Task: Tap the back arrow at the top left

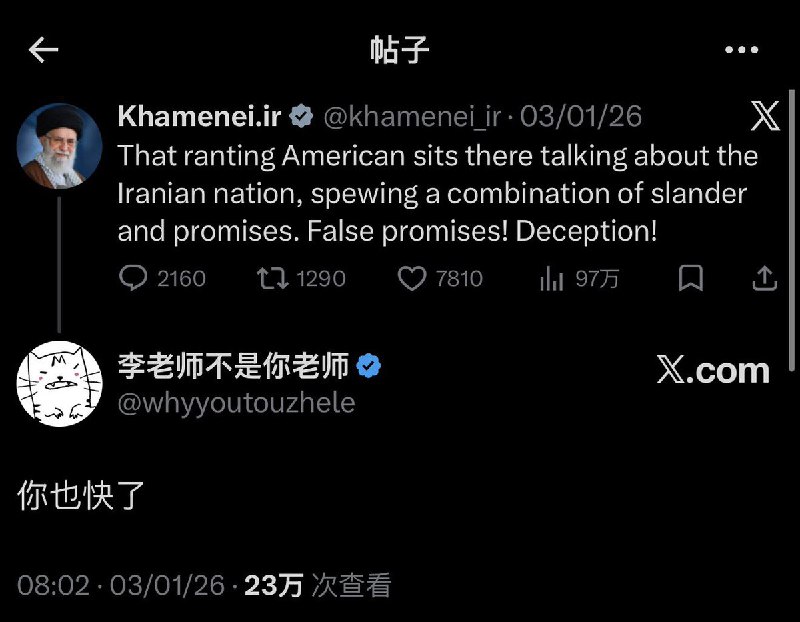Action: (42, 48)
